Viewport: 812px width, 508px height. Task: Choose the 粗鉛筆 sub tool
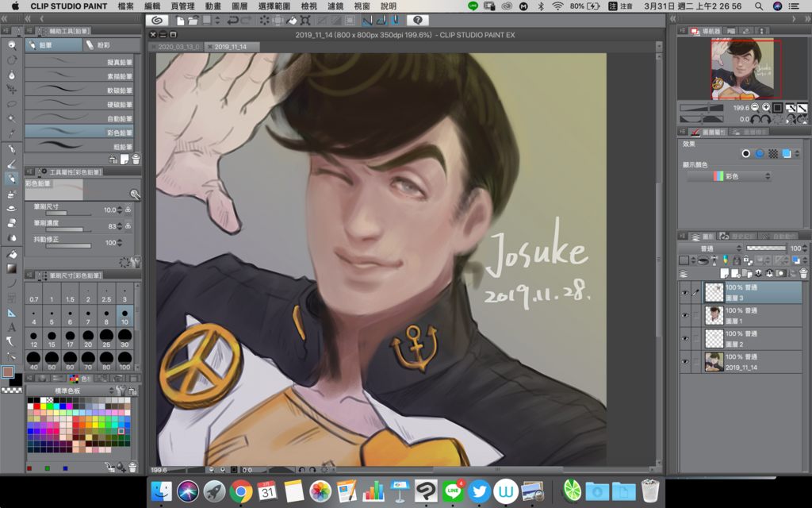(x=79, y=146)
